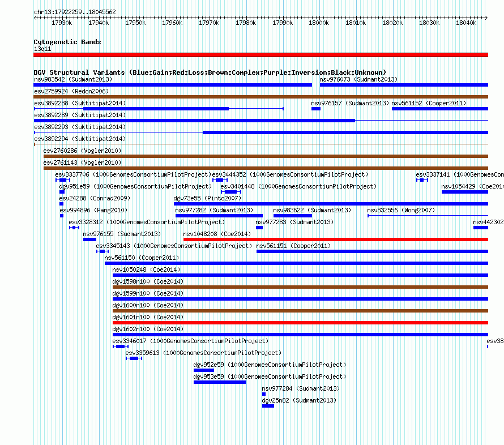Image resolution: width=504 pixels, height=445 pixels.
Task: Click blue nsv976155 gain bar
Action: pyautogui.click(x=89, y=239)
